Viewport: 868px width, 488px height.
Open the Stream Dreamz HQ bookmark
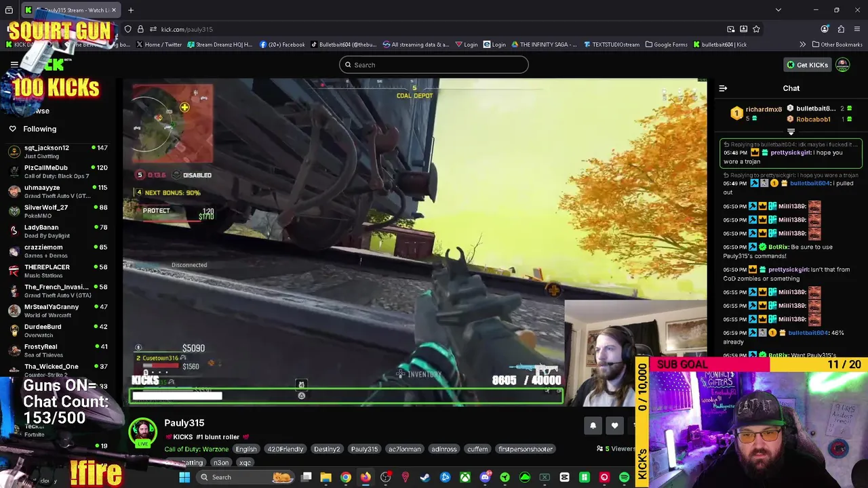point(220,45)
